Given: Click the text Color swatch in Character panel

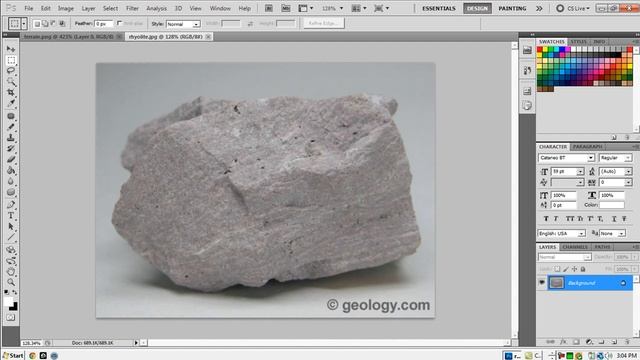Looking at the screenshot, I should click(x=611, y=205).
